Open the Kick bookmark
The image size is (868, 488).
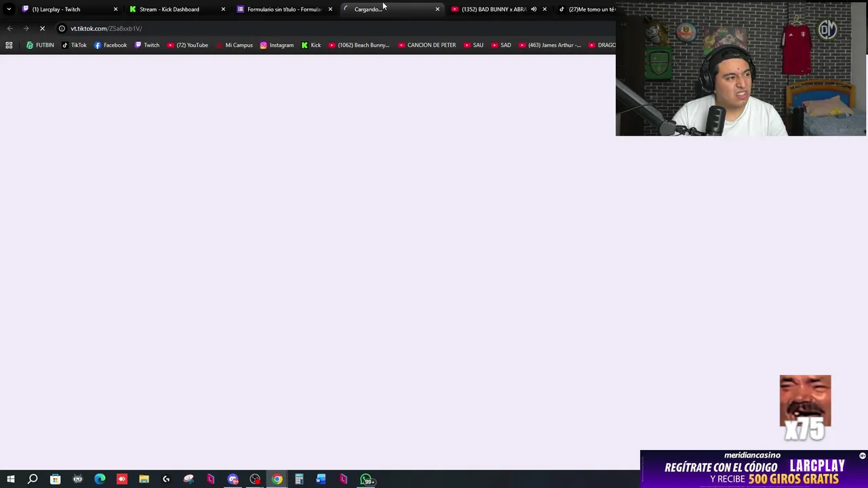(311, 45)
